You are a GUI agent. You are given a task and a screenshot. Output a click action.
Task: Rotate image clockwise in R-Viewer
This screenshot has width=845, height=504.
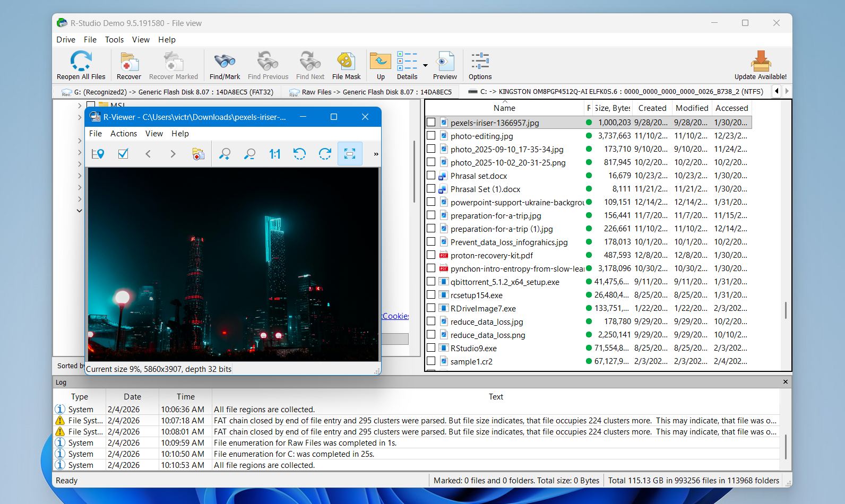coord(325,154)
